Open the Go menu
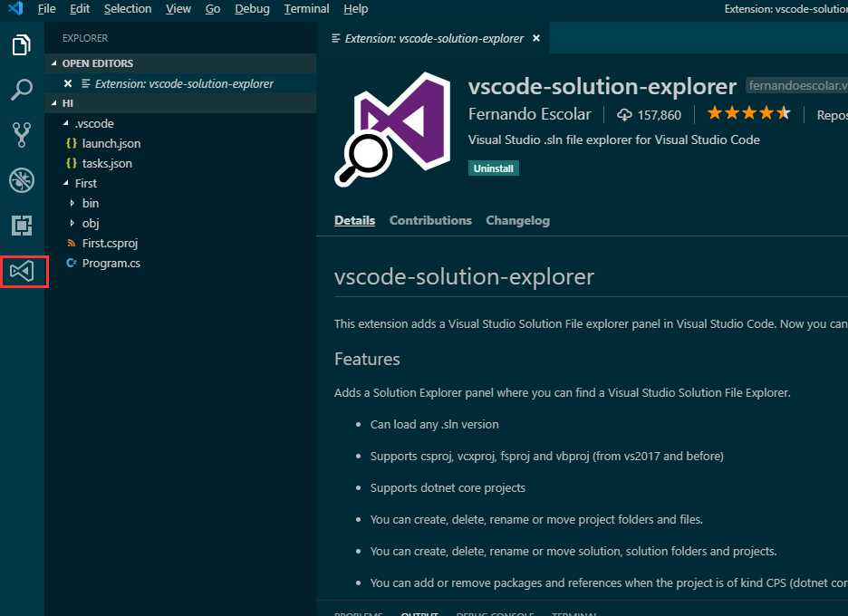Viewport: 848px width, 616px height. pos(213,9)
